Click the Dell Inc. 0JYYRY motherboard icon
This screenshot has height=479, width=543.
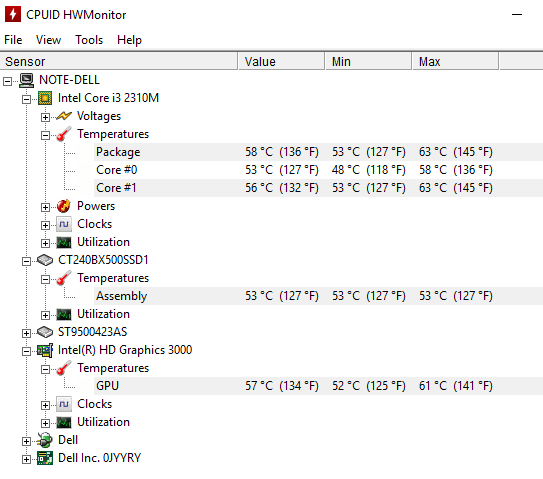click(x=45, y=458)
